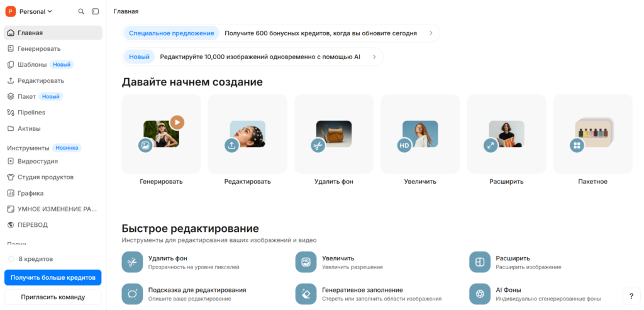Click the Студия продуктов t-shirt icon
The image size is (644, 310).
click(11, 177)
